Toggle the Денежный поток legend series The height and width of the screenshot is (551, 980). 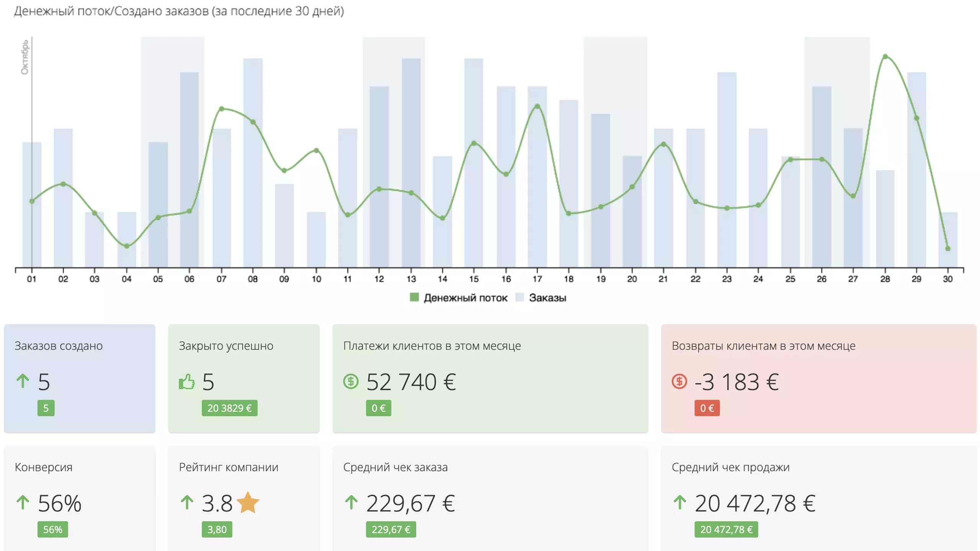click(x=458, y=298)
